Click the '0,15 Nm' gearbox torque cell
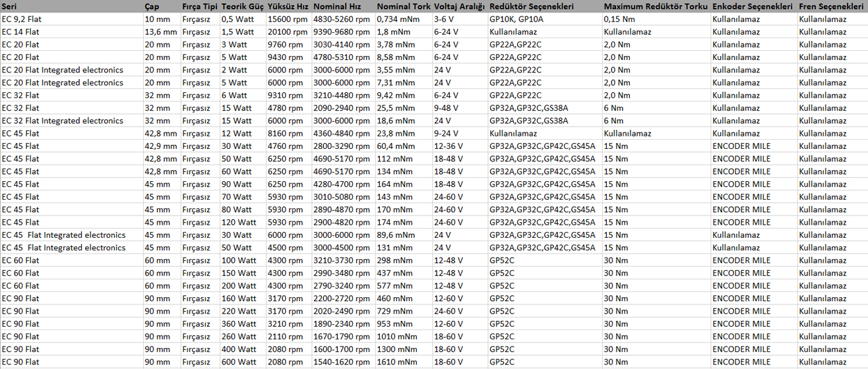 click(x=656, y=19)
